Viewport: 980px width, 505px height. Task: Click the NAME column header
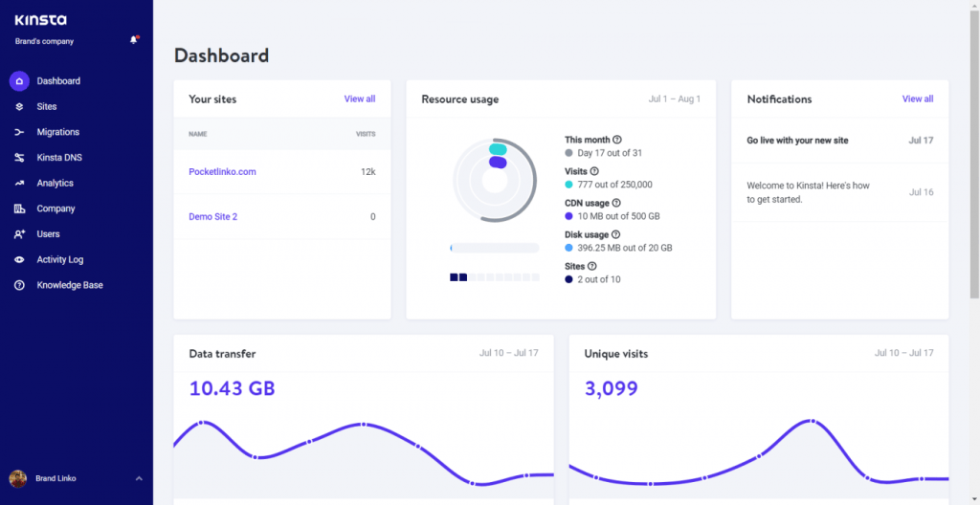point(197,134)
